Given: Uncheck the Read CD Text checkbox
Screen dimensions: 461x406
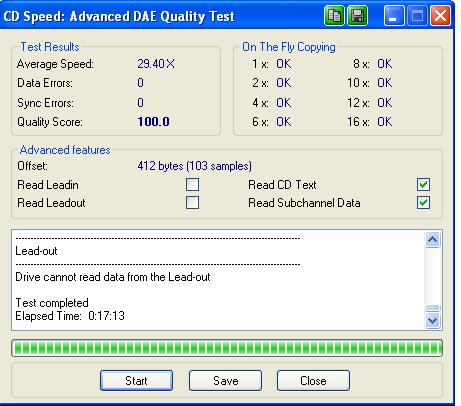Looking at the screenshot, I should pos(423,185).
